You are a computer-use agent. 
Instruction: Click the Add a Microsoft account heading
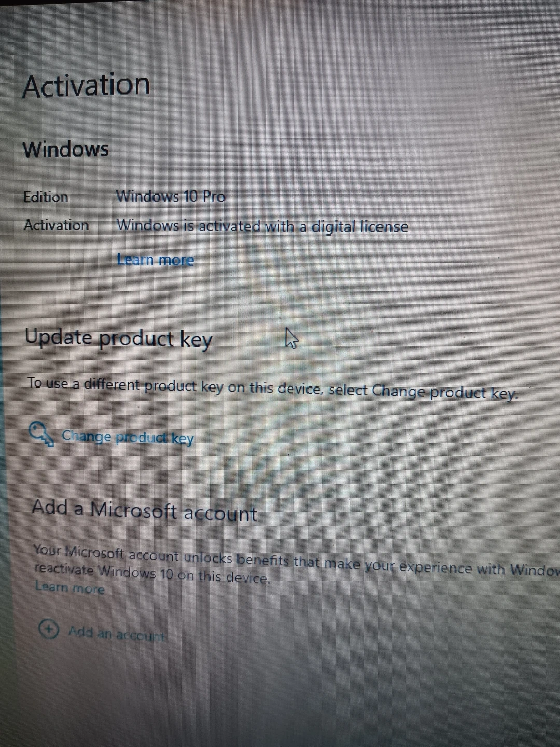point(145,510)
